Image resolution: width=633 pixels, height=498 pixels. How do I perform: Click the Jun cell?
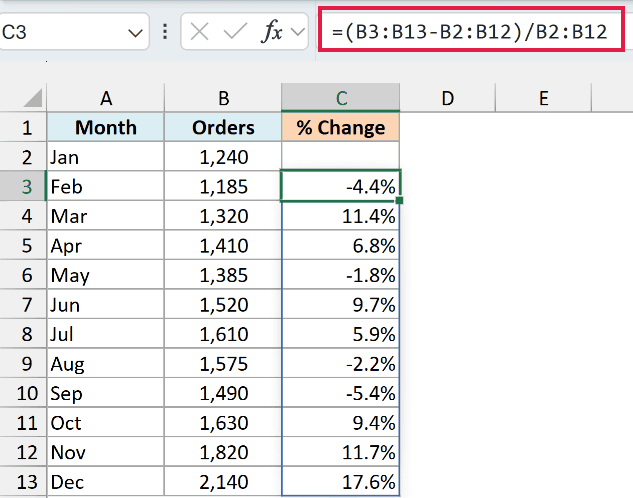pyautogui.click(x=106, y=304)
